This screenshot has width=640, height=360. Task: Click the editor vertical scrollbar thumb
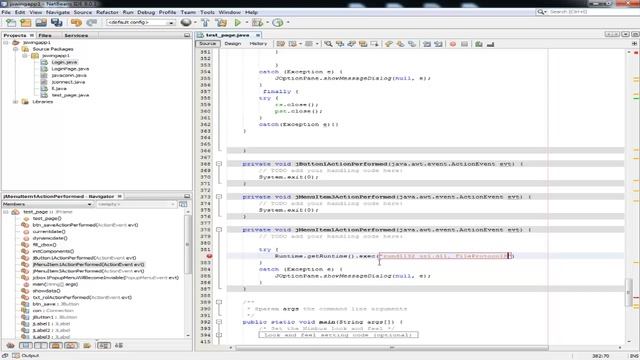tap(629, 292)
